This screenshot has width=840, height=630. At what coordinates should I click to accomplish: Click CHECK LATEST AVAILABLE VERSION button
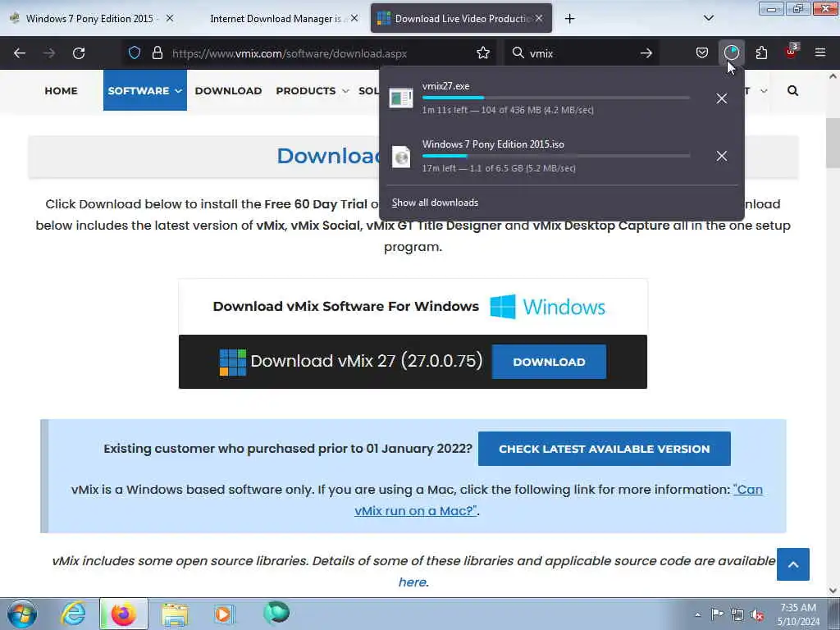[605, 449]
